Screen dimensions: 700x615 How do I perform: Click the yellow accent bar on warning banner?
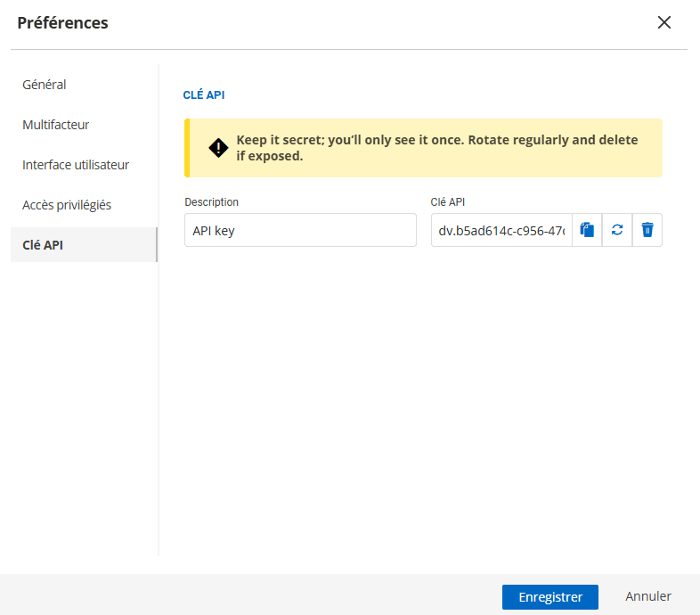187,148
